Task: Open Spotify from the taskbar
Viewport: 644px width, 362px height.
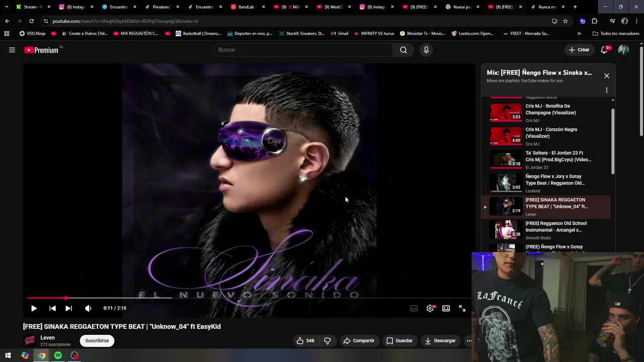Action: coord(58,355)
